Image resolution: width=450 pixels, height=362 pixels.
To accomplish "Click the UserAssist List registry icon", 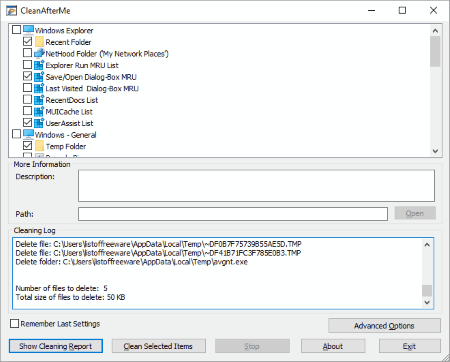I will pos(39,123).
